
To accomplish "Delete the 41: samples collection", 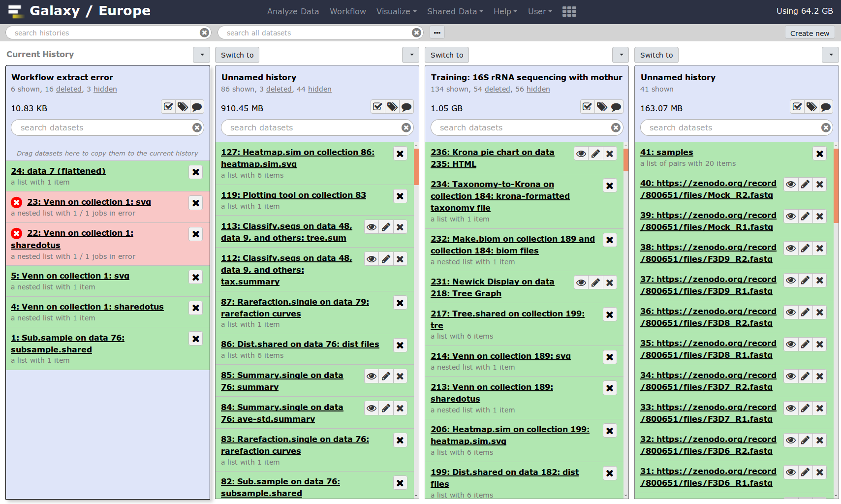I will click(819, 154).
